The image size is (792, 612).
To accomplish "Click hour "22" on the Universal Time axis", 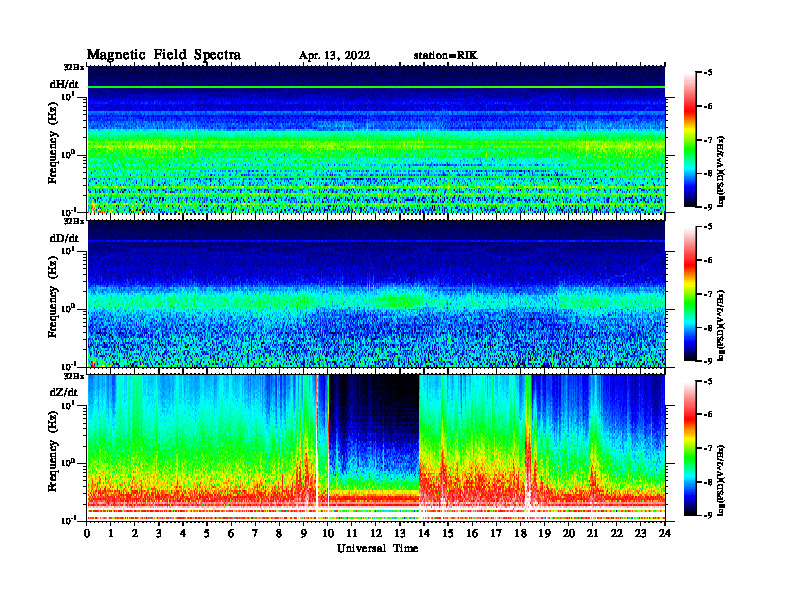I will click(x=616, y=534).
